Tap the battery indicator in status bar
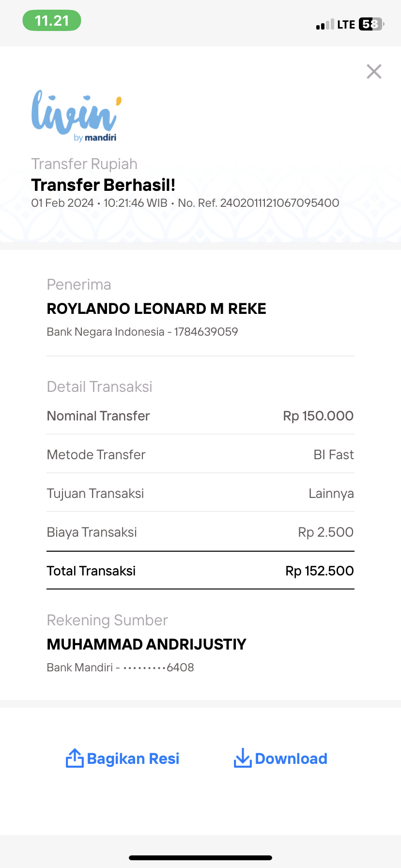 [x=371, y=24]
